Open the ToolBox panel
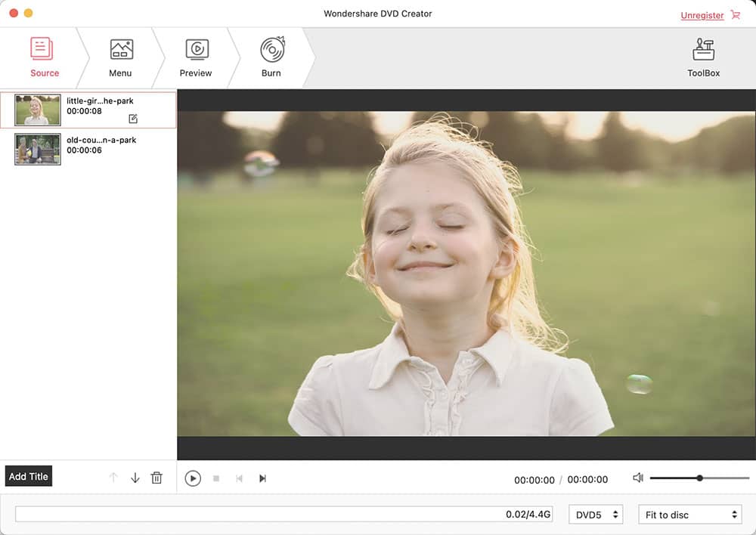This screenshot has width=756, height=535. click(x=703, y=53)
